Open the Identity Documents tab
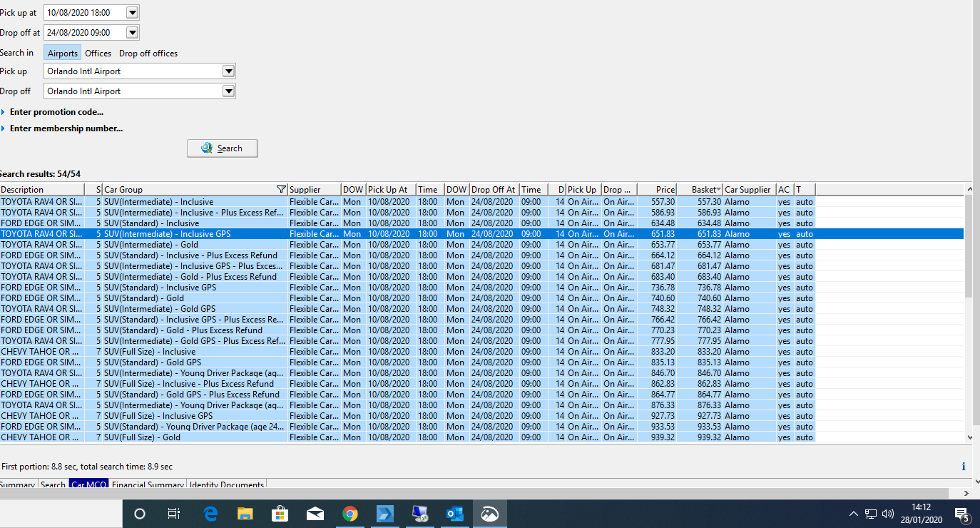The image size is (980, 528). 227,485
